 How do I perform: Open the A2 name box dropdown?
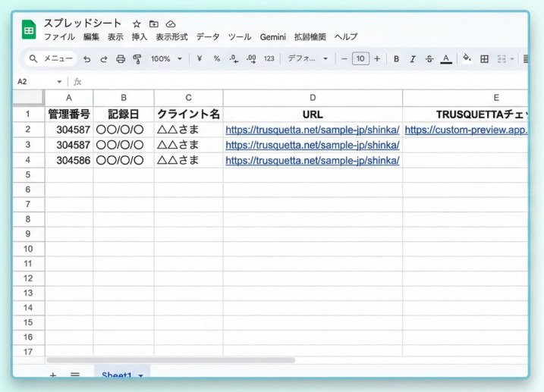click(59, 82)
